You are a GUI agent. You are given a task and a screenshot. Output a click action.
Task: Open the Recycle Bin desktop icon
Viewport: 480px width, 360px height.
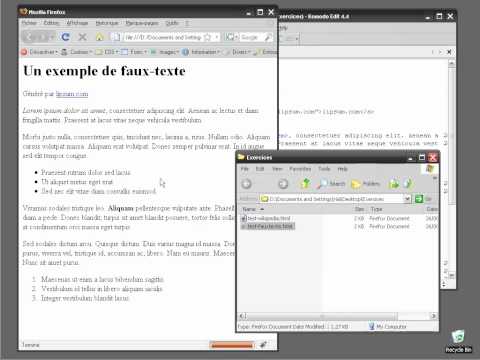[x=459, y=341]
